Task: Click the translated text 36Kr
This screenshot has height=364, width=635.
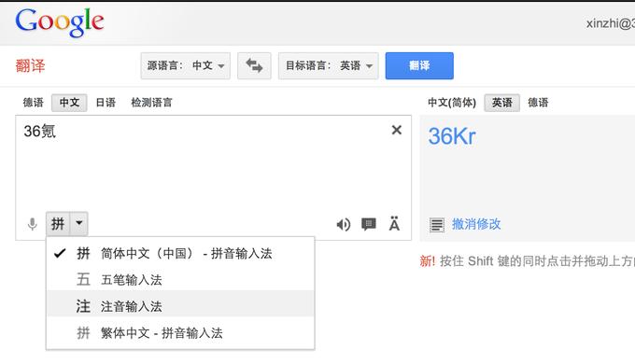Action: pyautogui.click(x=452, y=136)
